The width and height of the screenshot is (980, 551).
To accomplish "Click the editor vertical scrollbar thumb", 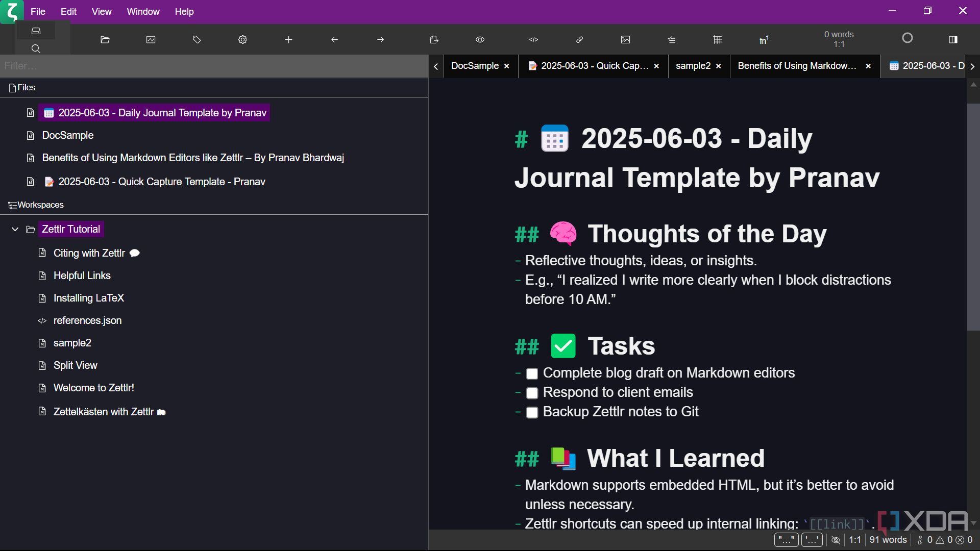I will [x=973, y=217].
